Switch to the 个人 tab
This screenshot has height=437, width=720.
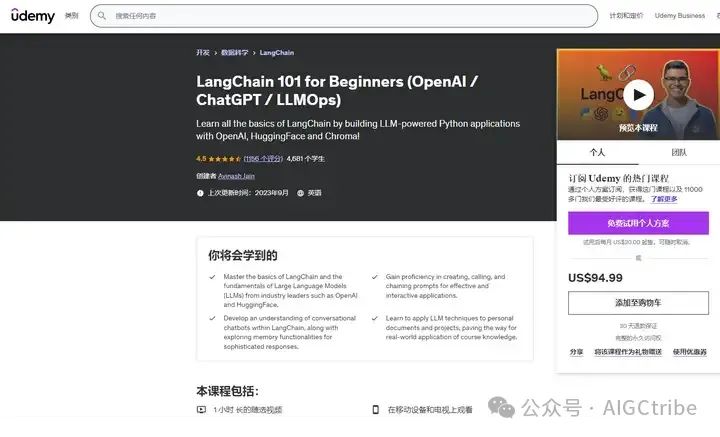[x=597, y=152]
